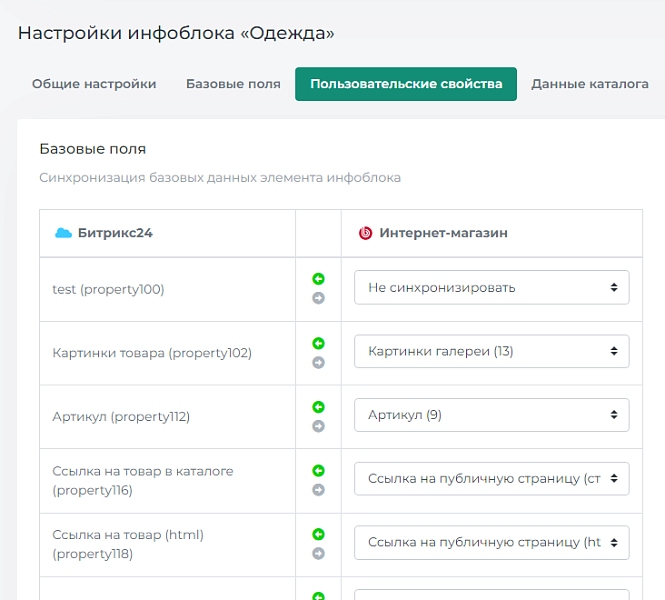Viewport: 665px width, 600px height.
Task: Open the Базовые поля tab
Action: point(233,84)
